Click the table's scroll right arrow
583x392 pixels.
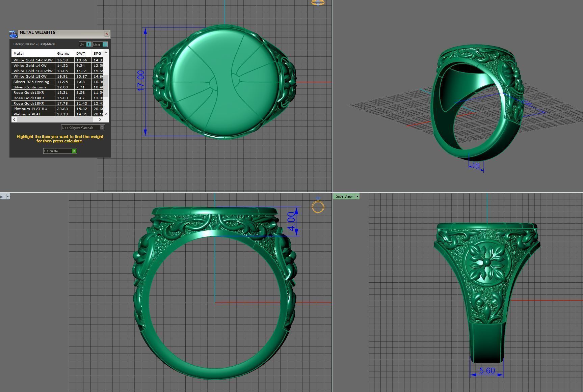(100, 119)
